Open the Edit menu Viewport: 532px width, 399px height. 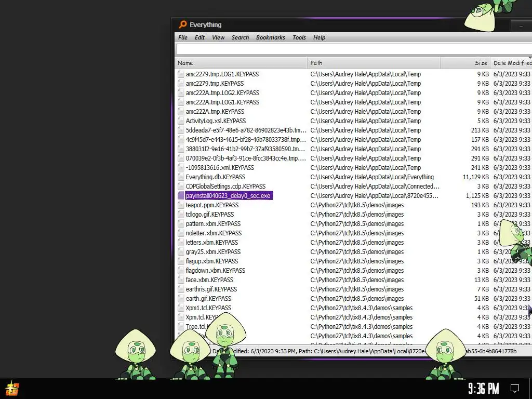tap(199, 37)
